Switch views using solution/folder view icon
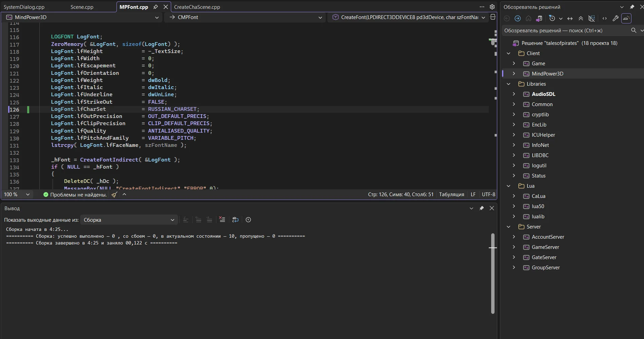 tap(539, 18)
